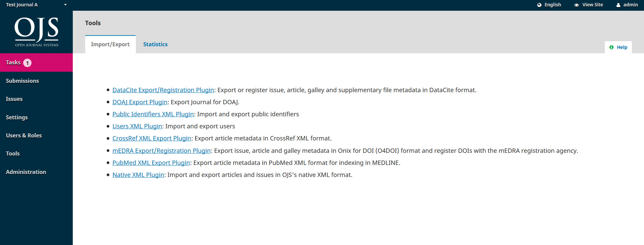Open the PubMed XML Export Plugin link
This screenshot has width=644, height=245.
151,163
